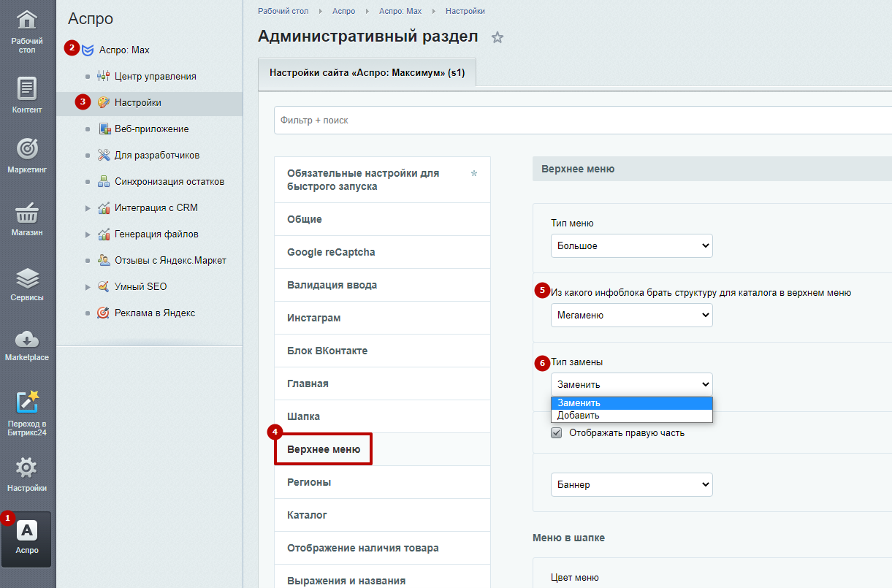Open the Каталог settings section
The height and width of the screenshot is (588, 892).
(x=382, y=515)
